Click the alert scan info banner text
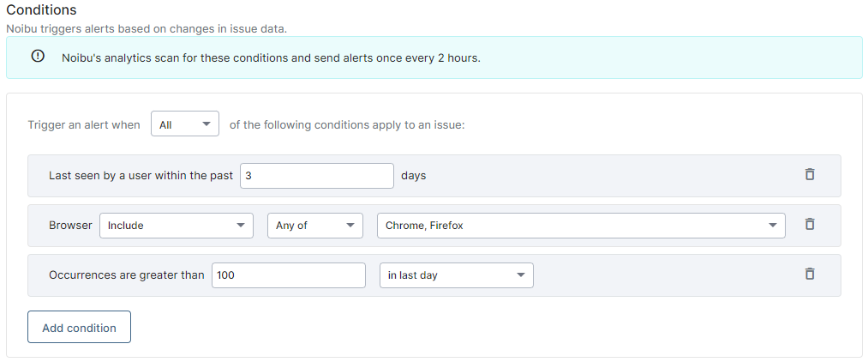Viewport: 868px width, 362px height. (x=272, y=57)
